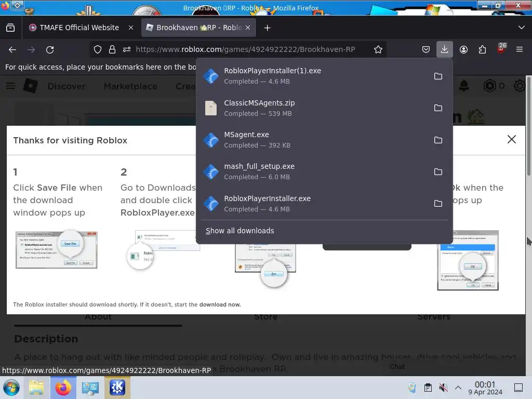Open Discover in Roblox navigation
Screen dimensions: 532x399
[66, 86]
